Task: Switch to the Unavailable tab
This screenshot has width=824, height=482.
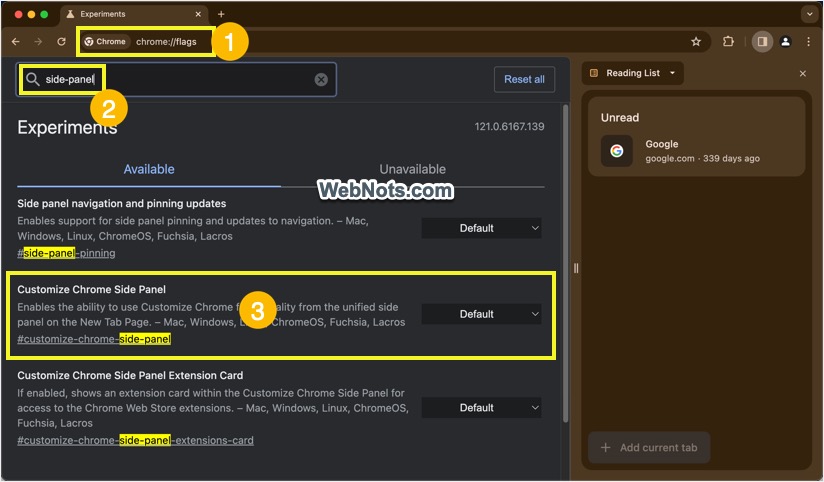Action: [x=413, y=169]
